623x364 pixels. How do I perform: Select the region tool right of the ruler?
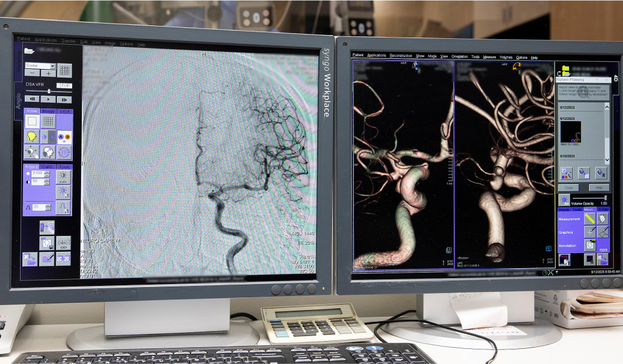click(x=603, y=219)
